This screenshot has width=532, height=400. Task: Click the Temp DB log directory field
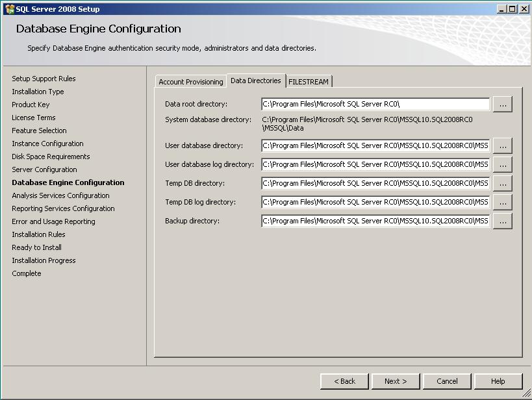(375, 202)
